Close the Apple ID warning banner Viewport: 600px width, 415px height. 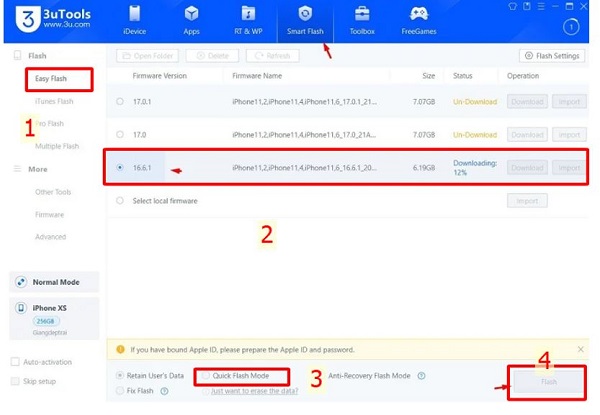pyautogui.click(x=578, y=349)
